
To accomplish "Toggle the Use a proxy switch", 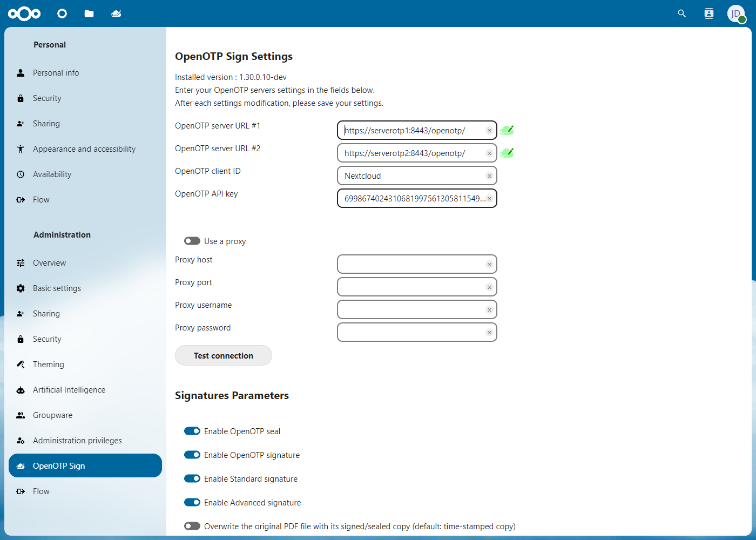I will [x=192, y=241].
